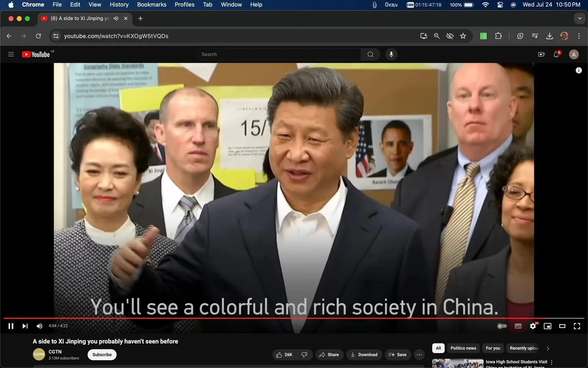Enter fullscreen playback
588x368 pixels.
click(577, 326)
